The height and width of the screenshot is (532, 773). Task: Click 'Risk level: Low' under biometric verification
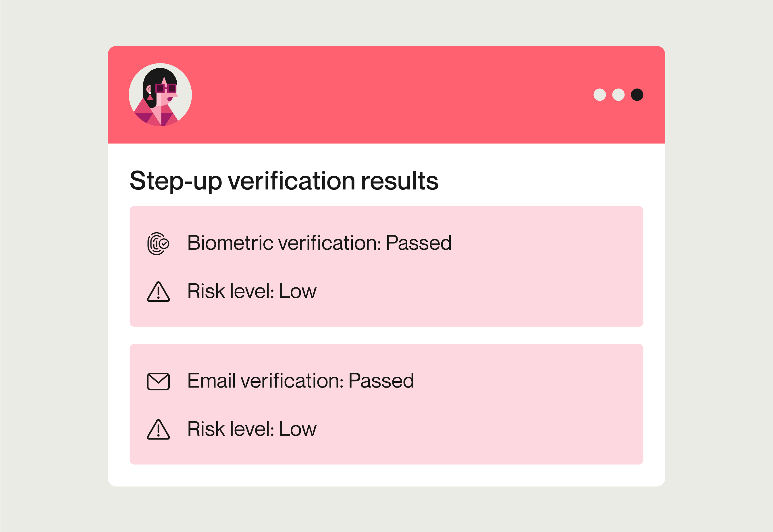[252, 291]
